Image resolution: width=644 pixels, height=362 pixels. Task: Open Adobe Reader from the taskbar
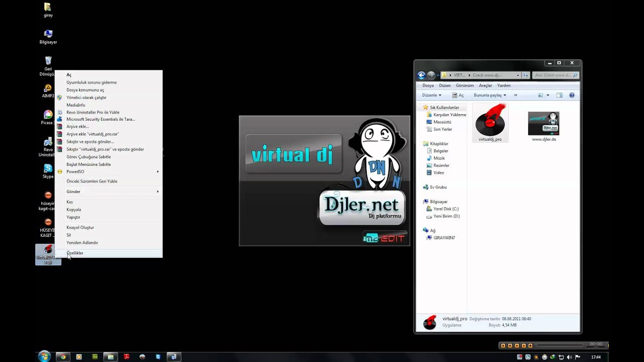click(127, 357)
